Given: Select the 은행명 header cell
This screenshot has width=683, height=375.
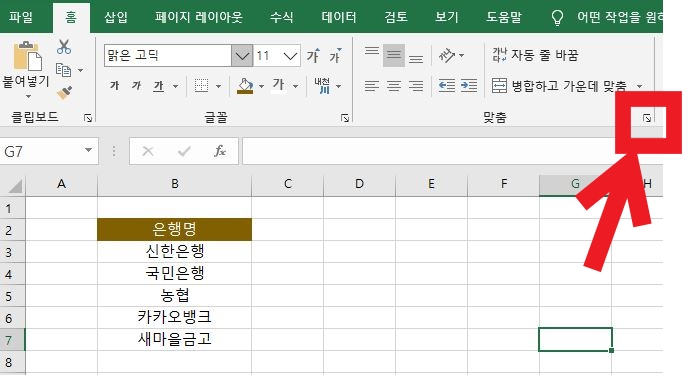Looking at the screenshot, I should pyautogui.click(x=175, y=230).
